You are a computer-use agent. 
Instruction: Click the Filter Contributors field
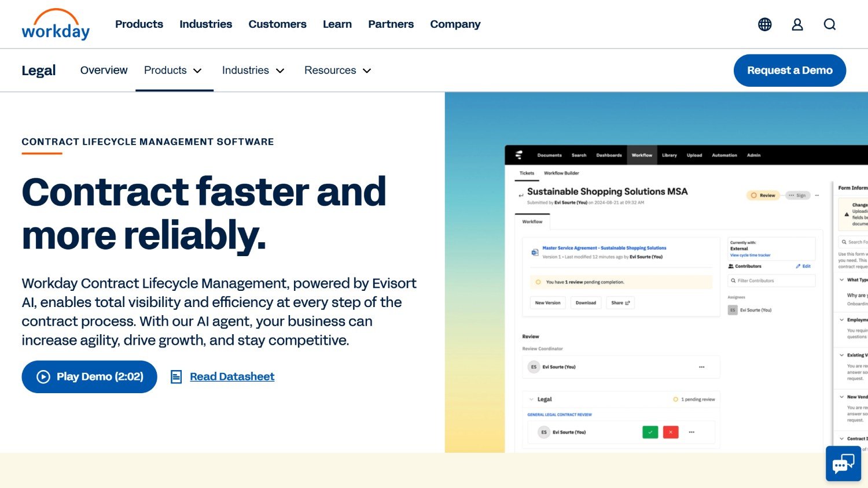[771, 280]
